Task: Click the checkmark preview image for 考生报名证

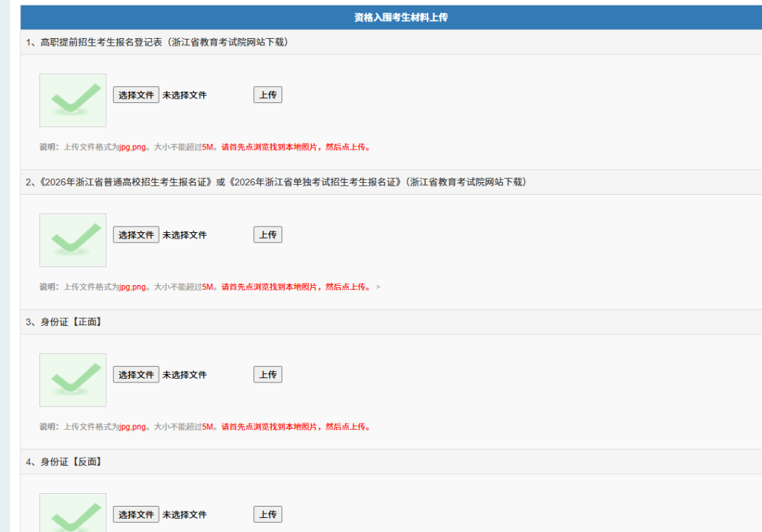Action: point(73,240)
